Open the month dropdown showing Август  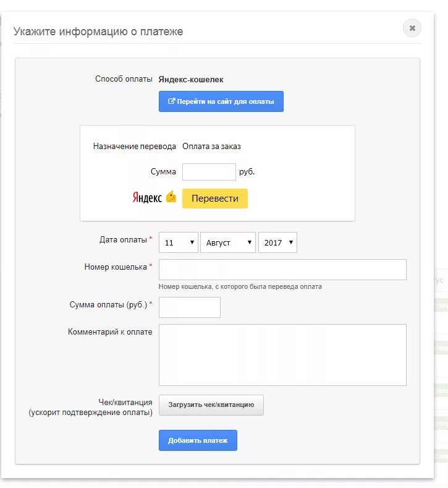[x=228, y=242]
